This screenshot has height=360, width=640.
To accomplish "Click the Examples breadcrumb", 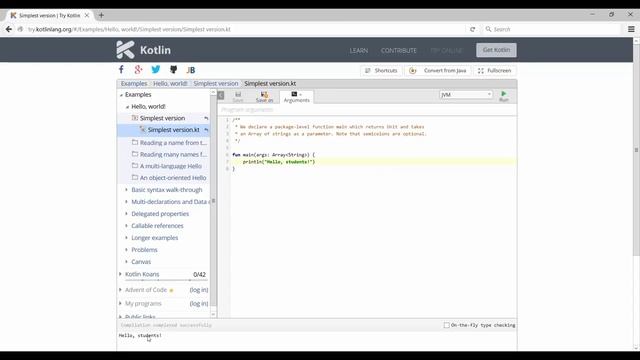I will click(134, 83).
